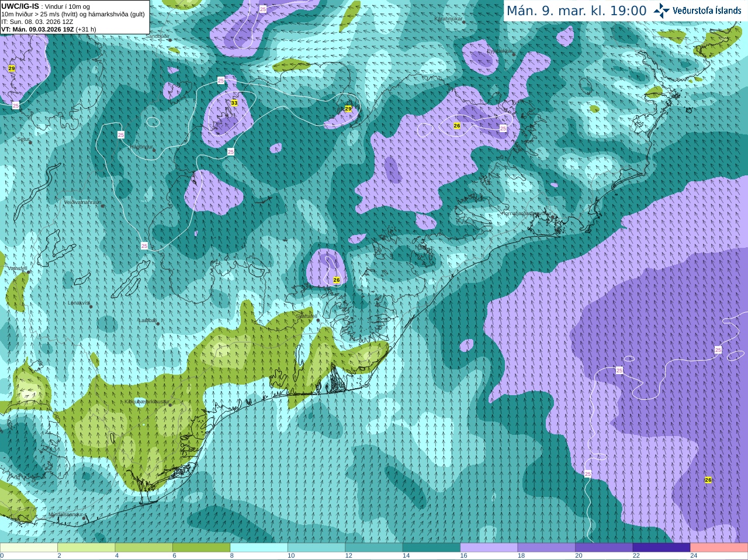Pick the 22–24 m/s dark indigo legend swatch

(x=662, y=548)
